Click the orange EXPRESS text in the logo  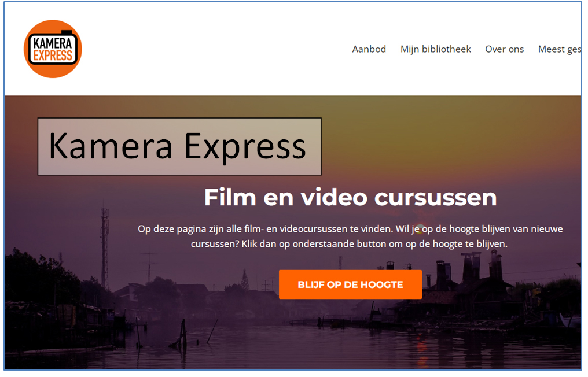click(53, 56)
